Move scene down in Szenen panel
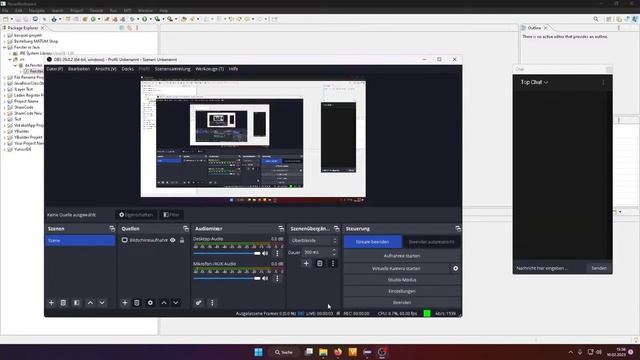The width and height of the screenshot is (640, 360). click(x=102, y=303)
